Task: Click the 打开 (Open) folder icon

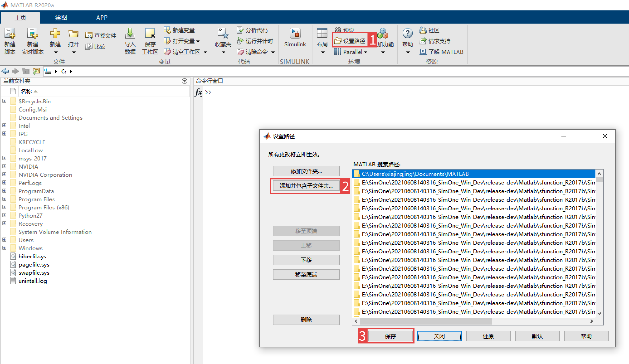Action: pos(73,34)
